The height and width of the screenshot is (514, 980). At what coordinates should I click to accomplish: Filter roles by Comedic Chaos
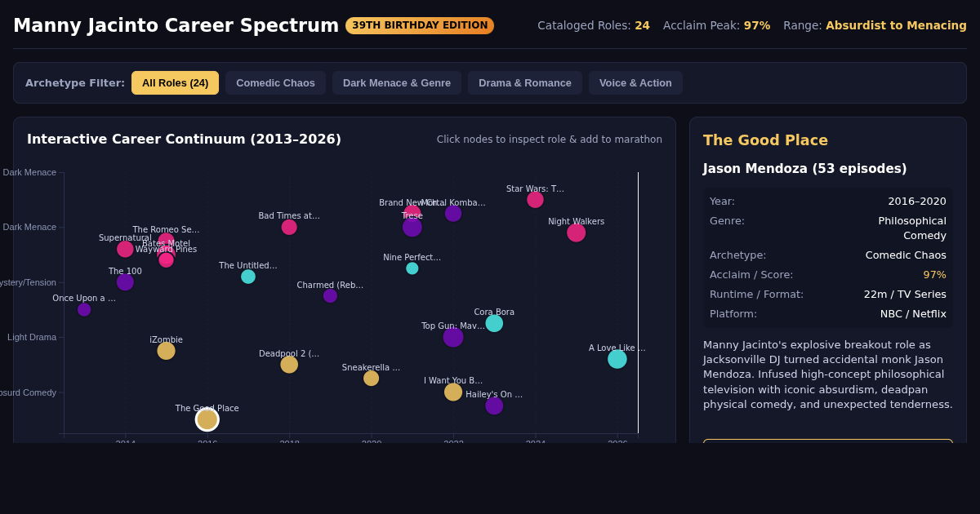point(275,83)
